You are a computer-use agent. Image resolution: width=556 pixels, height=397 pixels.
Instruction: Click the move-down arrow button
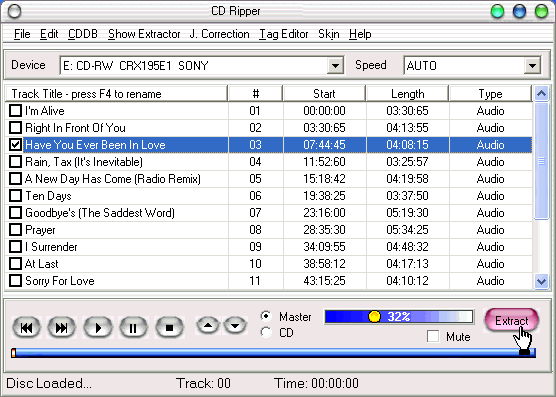point(235,325)
